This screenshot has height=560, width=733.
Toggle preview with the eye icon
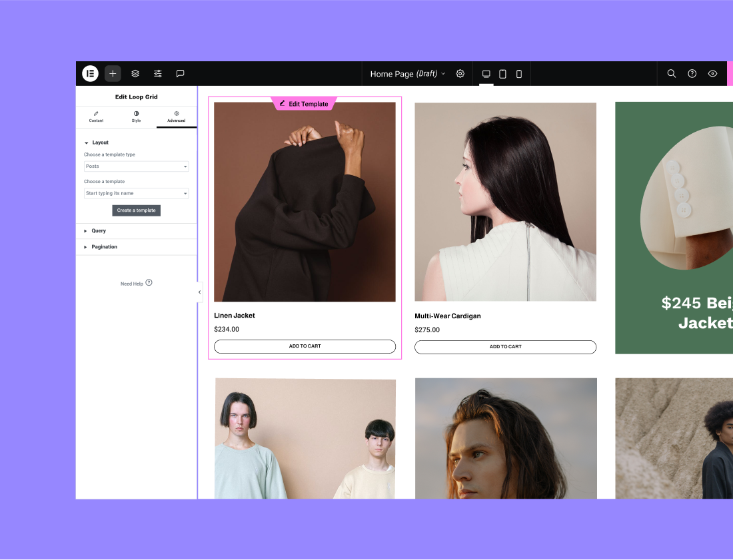point(712,74)
